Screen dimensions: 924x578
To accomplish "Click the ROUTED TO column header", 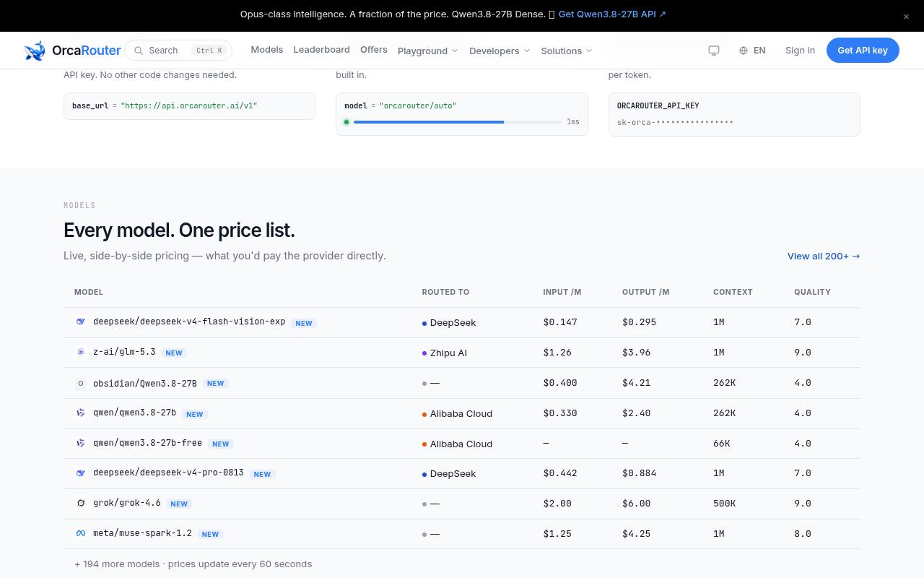I will [445, 292].
